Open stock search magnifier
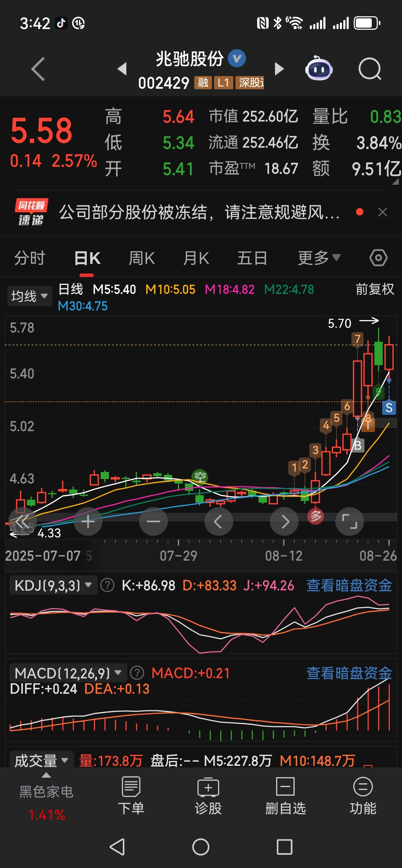This screenshot has width=402, height=868. point(370,69)
